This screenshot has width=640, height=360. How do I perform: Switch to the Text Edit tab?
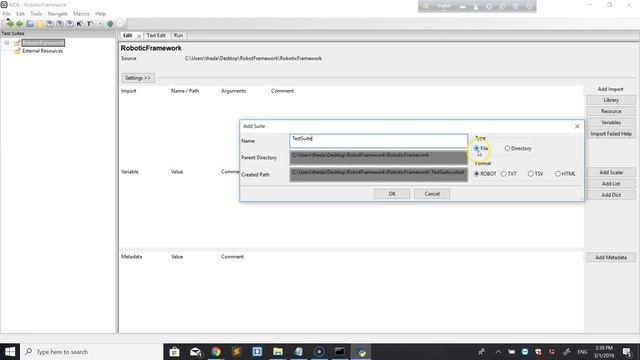coord(156,36)
